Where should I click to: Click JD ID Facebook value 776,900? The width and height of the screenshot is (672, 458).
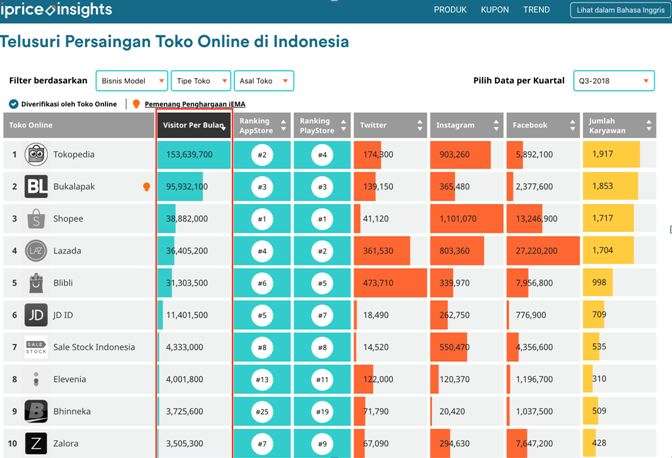[x=531, y=315]
